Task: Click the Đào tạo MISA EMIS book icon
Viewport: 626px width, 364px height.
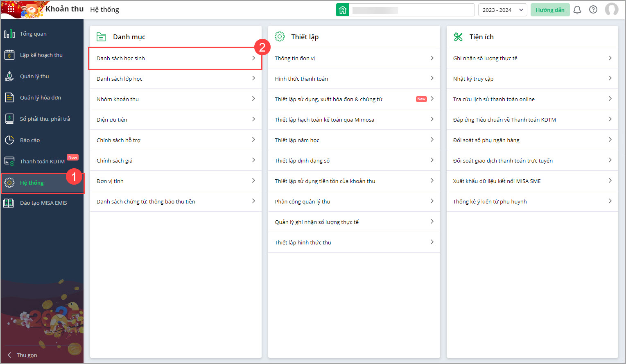Action: 9,203
